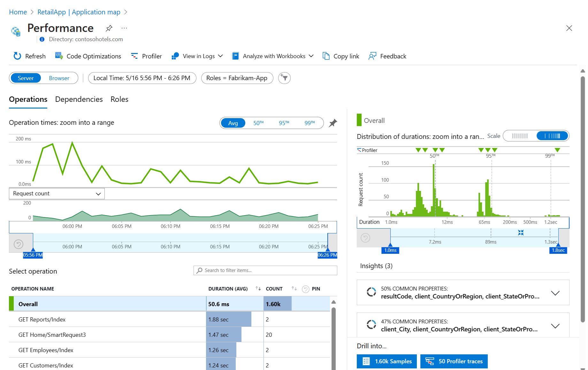
Task: Click the 05:56 PM time range handle
Action: 33,255
